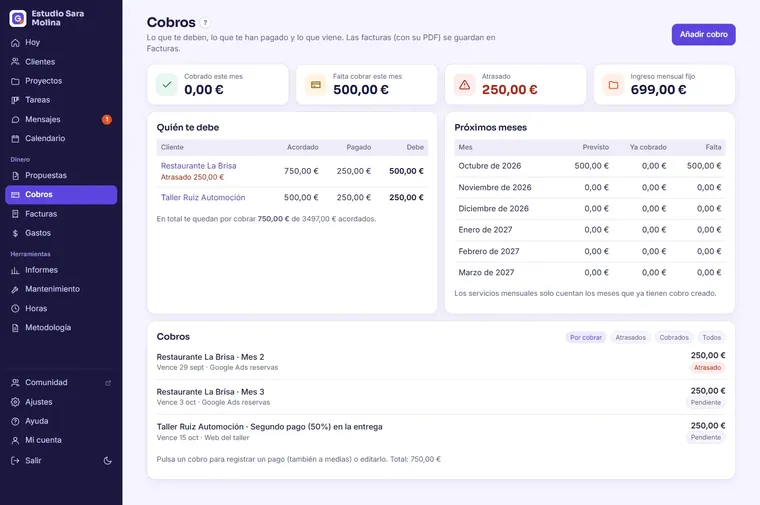Click the Enero de 2027 row

tap(589, 230)
